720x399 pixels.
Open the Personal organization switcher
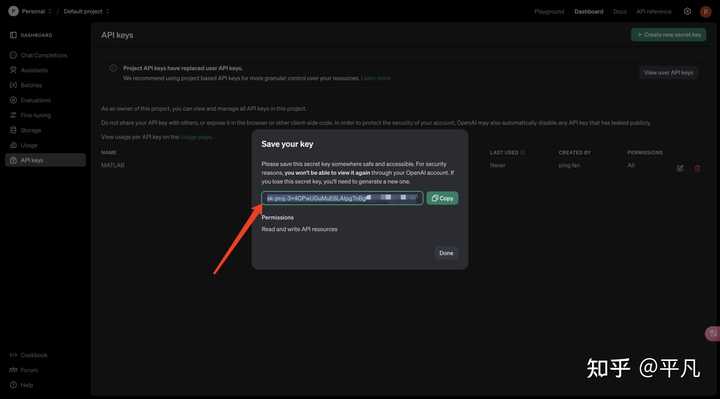37,11
